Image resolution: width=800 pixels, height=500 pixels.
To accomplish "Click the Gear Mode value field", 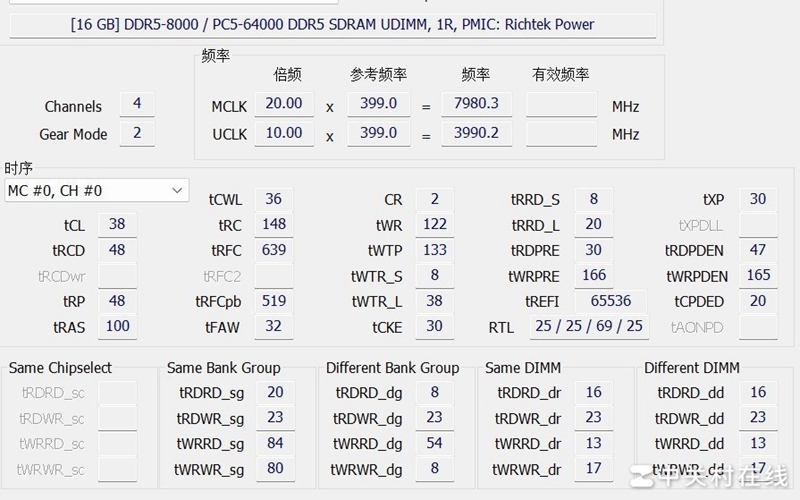I will pos(137,133).
